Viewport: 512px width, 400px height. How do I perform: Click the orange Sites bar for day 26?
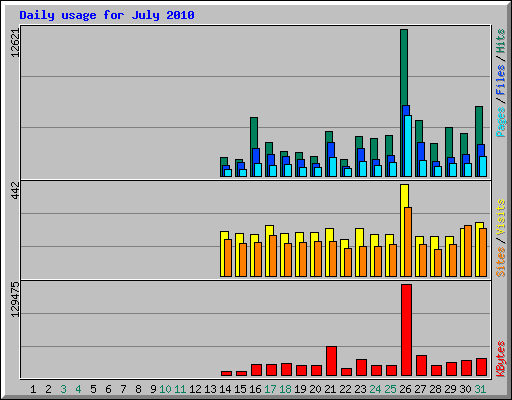point(408,242)
